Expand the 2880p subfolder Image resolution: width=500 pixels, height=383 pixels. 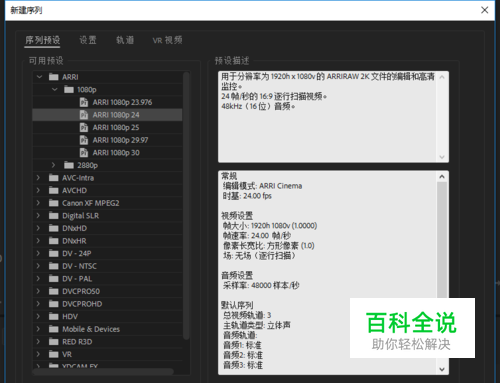53,165
